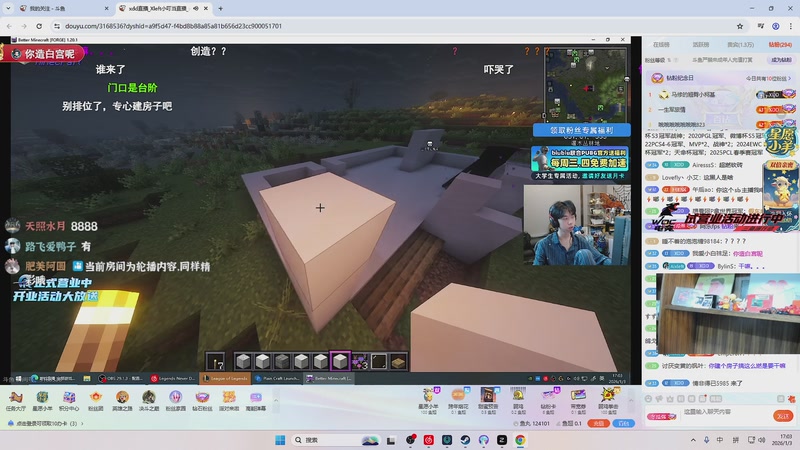Screen dimensions: 800x450
Task: Select the 钻粉卡 gift
Action: [x=548, y=401]
